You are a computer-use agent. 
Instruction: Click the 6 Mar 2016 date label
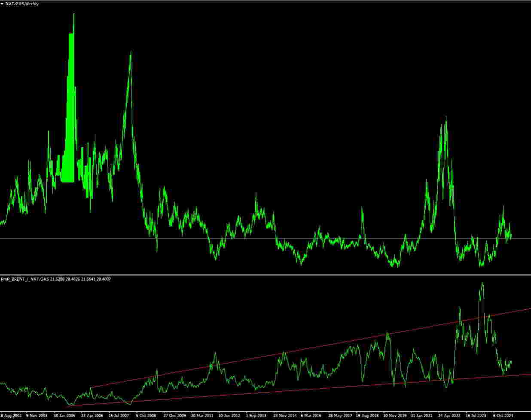coord(311,416)
